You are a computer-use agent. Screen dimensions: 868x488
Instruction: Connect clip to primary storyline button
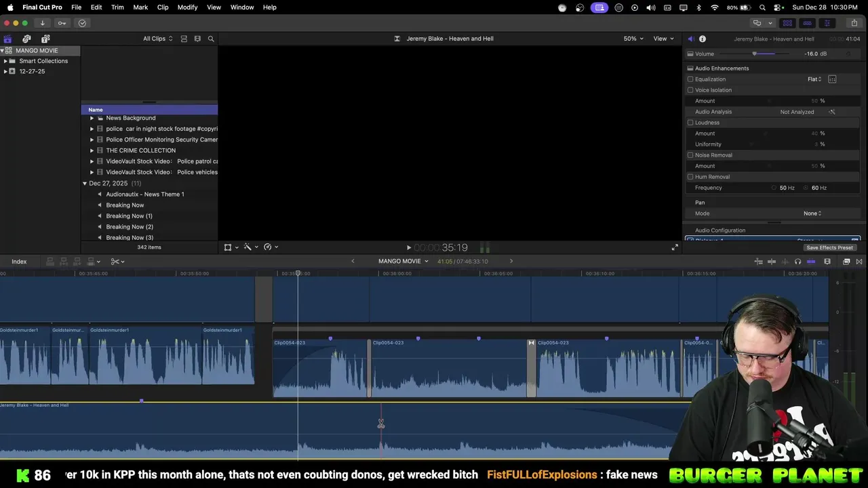pyautogui.click(x=50, y=262)
